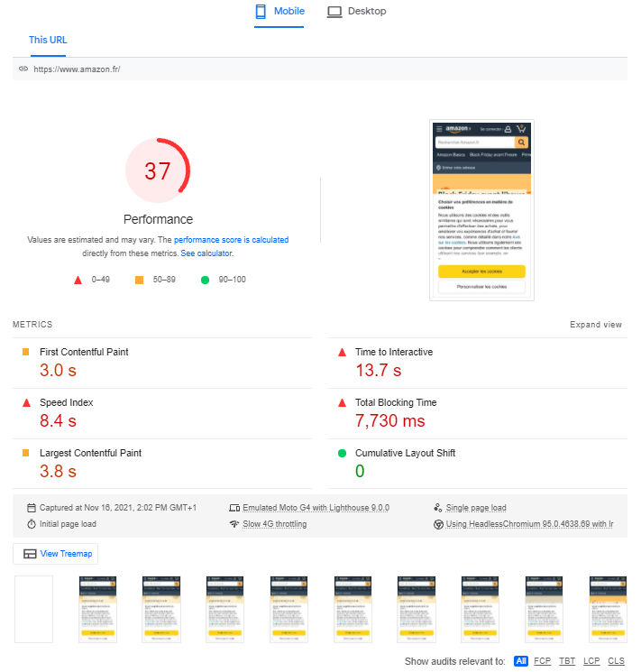Click the Amazon mobile page screenshot preview
This screenshot has height=672, width=641.
481,210
